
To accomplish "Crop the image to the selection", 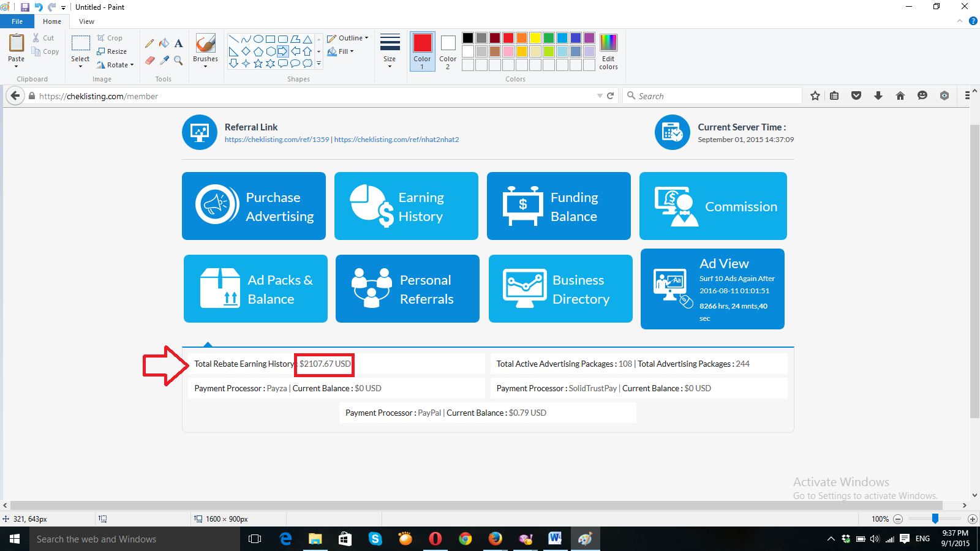I will [x=110, y=38].
